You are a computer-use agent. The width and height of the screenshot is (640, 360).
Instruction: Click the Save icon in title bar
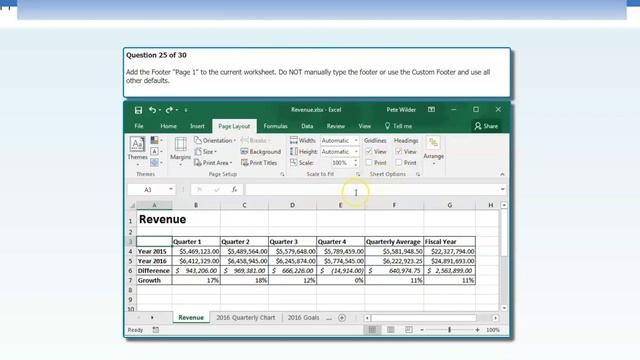(138, 110)
